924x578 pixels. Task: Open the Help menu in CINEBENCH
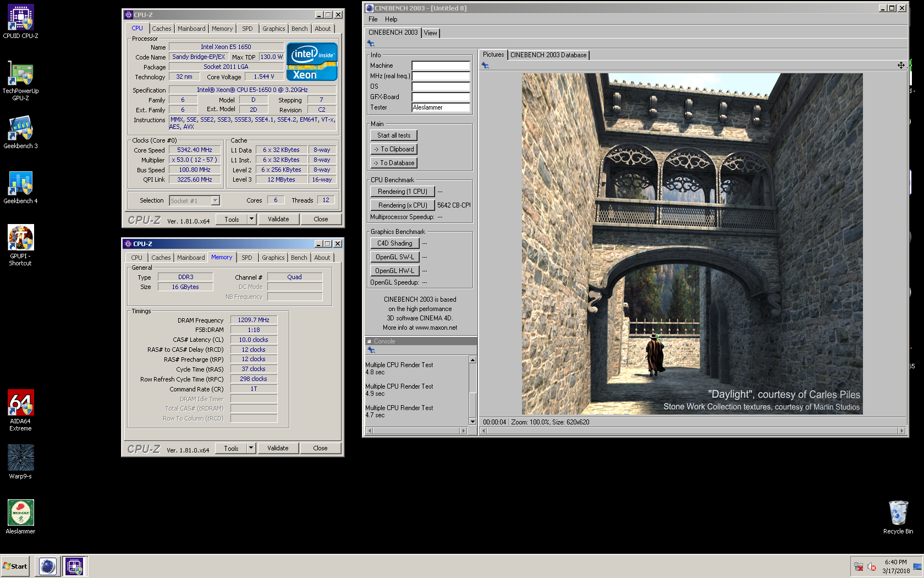pyautogui.click(x=391, y=19)
